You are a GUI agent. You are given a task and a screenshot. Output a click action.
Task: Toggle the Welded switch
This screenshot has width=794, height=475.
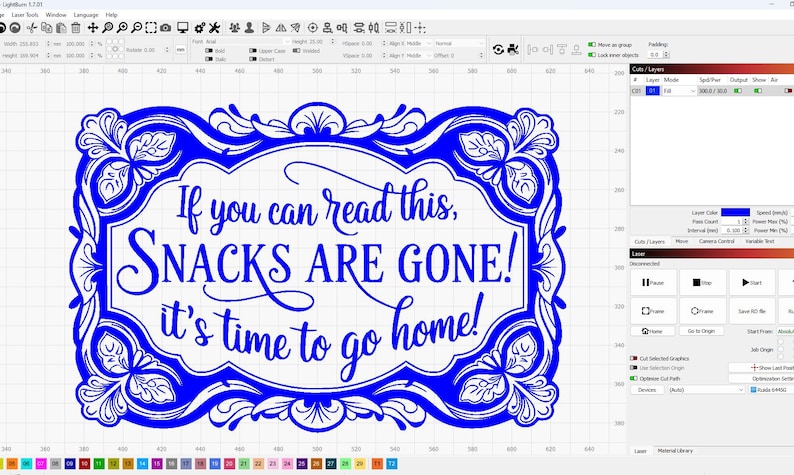click(296, 51)
